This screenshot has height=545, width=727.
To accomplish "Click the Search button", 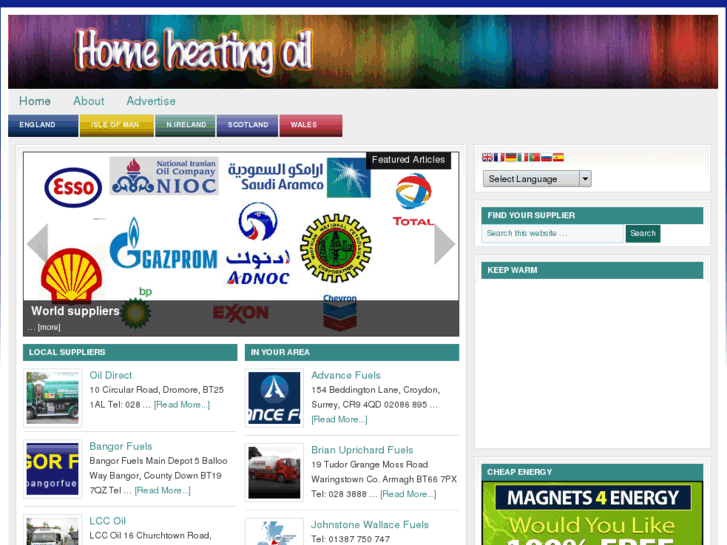I will coord(643,233).
